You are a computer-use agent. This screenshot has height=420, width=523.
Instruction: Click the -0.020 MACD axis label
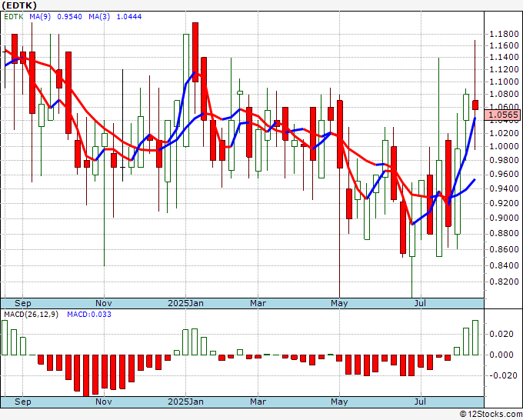(503, 375)
